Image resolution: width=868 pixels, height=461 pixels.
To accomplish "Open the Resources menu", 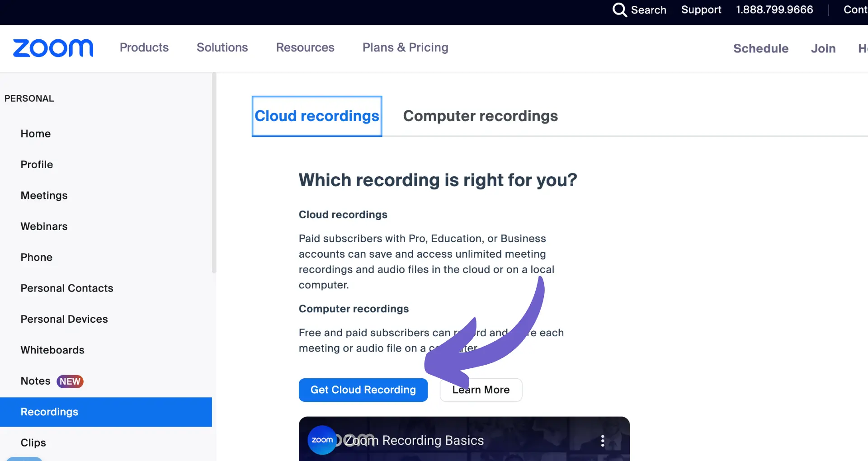I will [305, 47].
